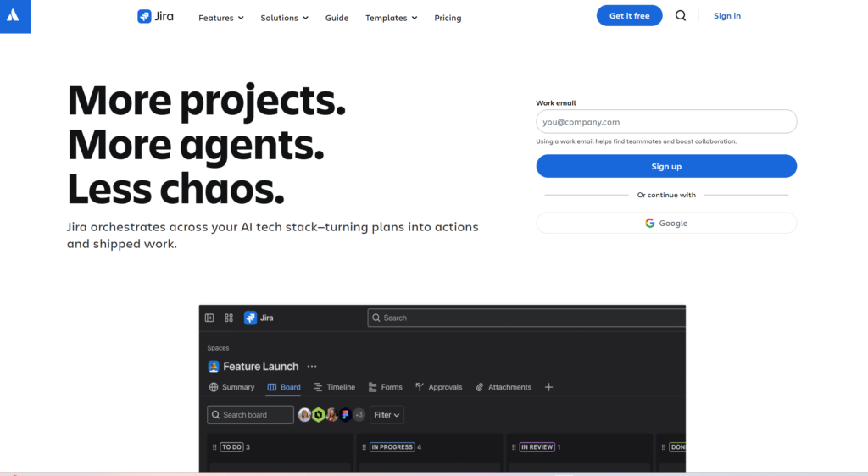
Task: Expand the Solutions dropdown menu
Action: click(x=285, y=18)
